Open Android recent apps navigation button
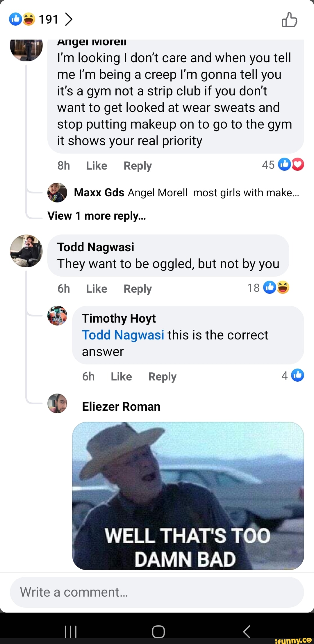The image size is (314, 644). click(71, 631)
